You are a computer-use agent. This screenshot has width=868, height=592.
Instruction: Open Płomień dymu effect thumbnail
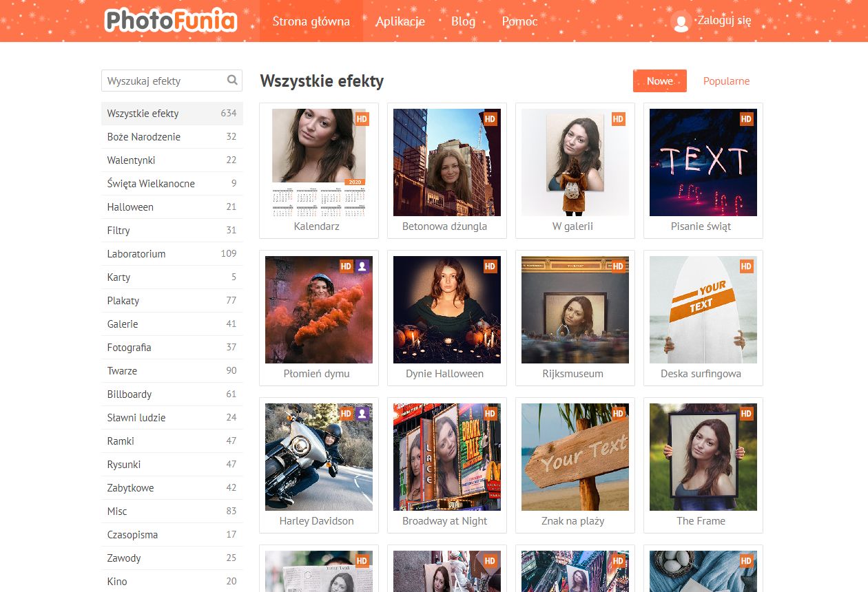319,310
